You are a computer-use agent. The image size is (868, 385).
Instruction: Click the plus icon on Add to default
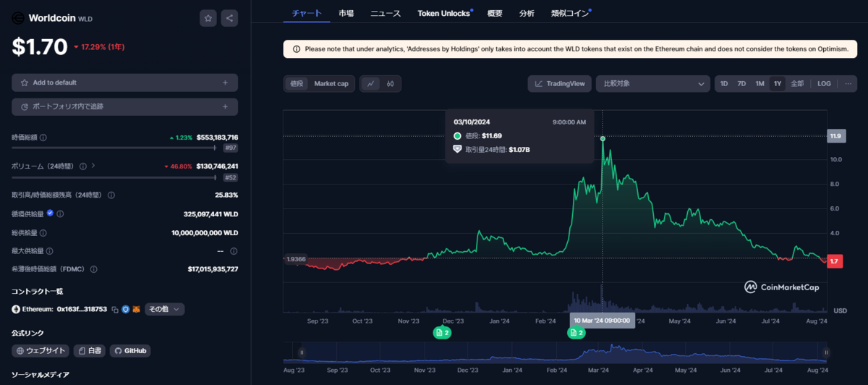[x=225, y=82]
